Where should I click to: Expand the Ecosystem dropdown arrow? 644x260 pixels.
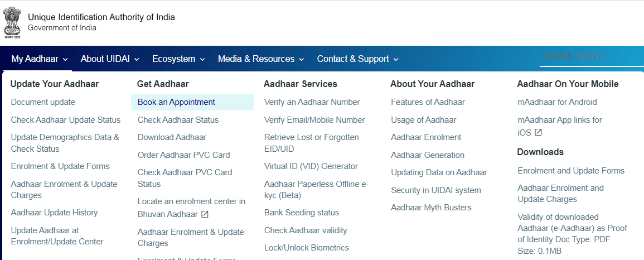[202, 60]
